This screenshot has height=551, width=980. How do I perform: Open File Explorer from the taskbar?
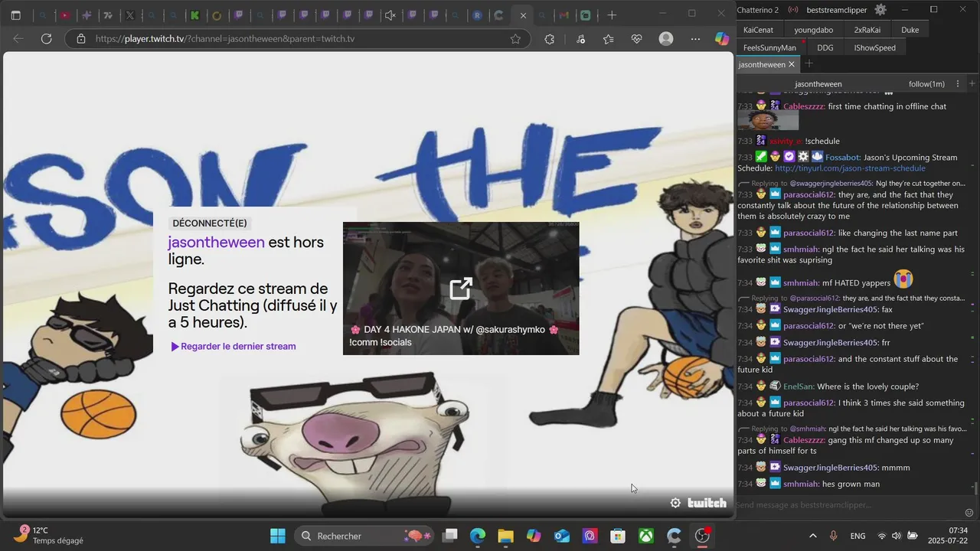[505, 536]
